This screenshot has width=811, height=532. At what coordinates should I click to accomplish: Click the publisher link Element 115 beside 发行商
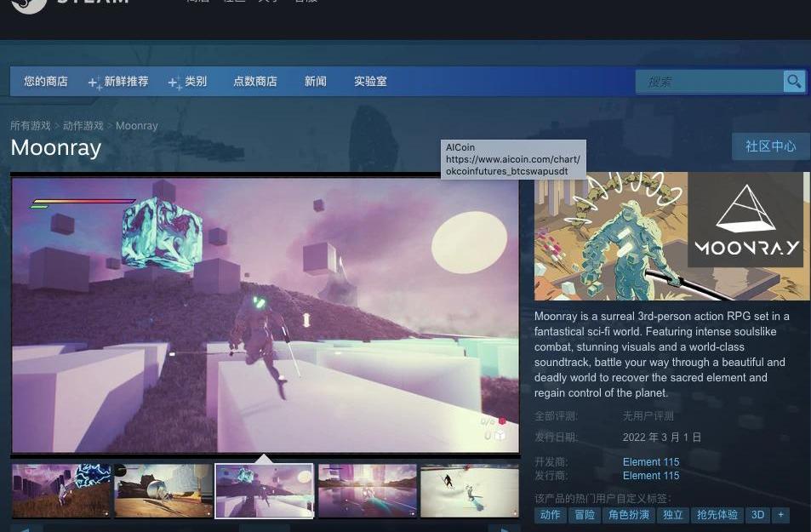651,476
